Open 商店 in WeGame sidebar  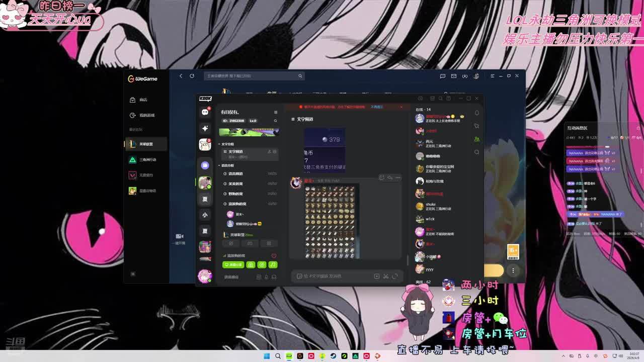pyautogui.click(x=143, y=100)
